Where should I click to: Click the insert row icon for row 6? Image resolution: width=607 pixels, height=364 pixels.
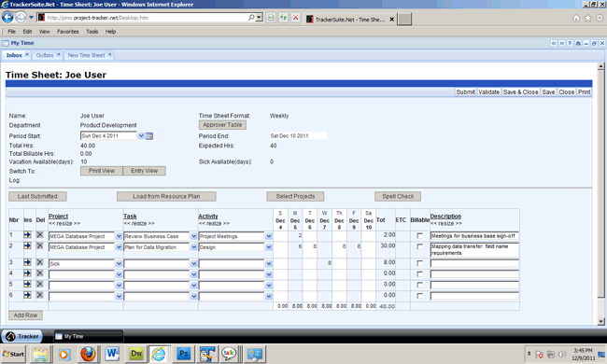[x=27, y=295]
